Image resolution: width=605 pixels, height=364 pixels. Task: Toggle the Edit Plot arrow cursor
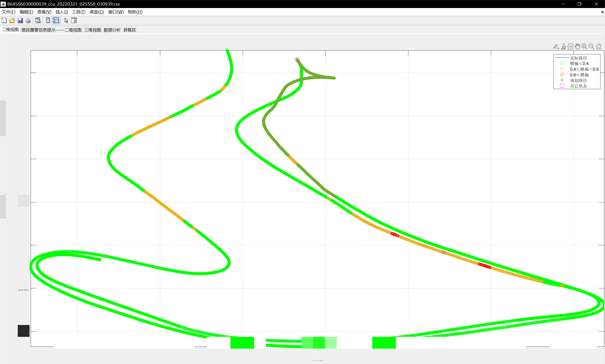[66, 20]
